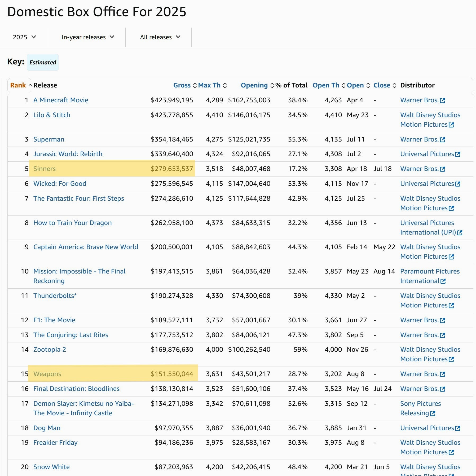Click sort arrows icon beside Opening column
The image size is (476, 476).
point(272,85)
